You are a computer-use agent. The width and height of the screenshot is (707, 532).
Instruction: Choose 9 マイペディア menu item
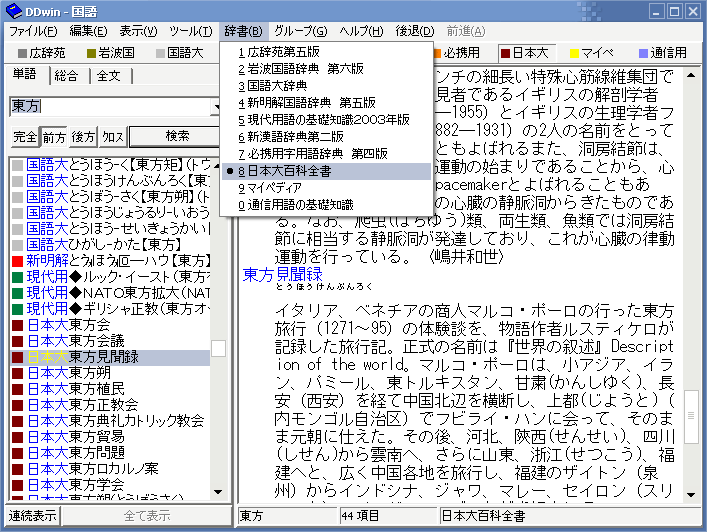tap(326, 188)
